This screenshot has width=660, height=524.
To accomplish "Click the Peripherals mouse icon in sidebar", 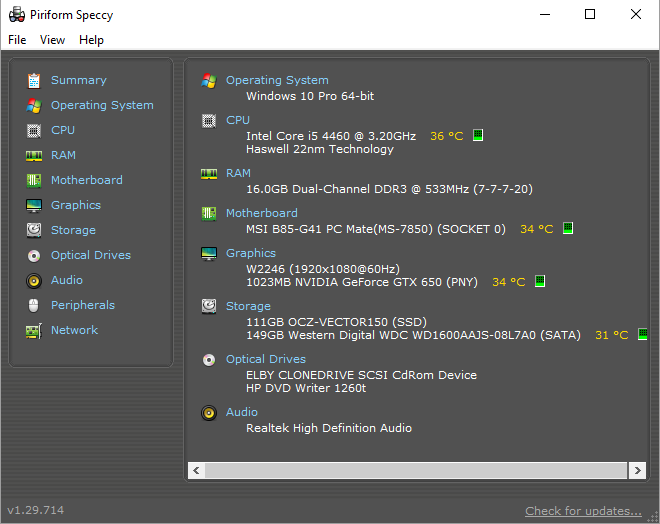I will coord(34,306).
